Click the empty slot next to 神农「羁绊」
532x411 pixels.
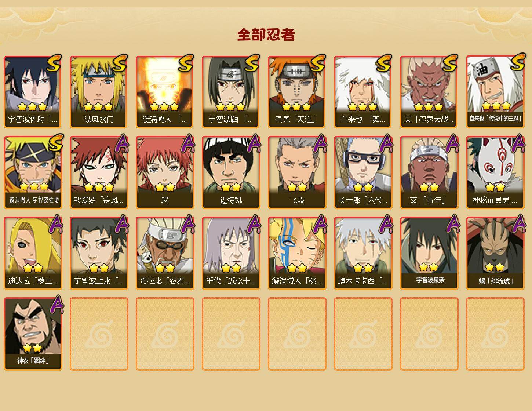[99, 334]
